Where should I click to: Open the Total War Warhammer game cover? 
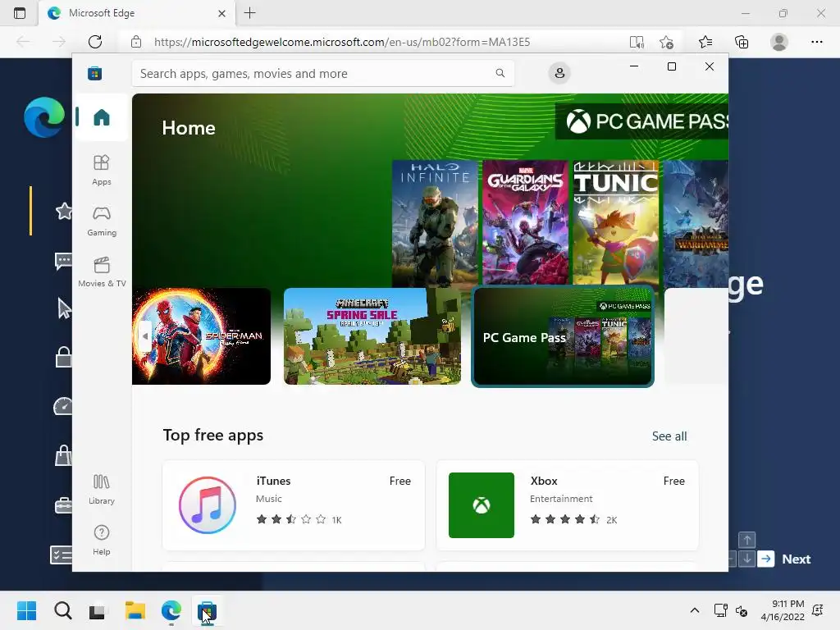pyautogui.click(x=696, y=223)
